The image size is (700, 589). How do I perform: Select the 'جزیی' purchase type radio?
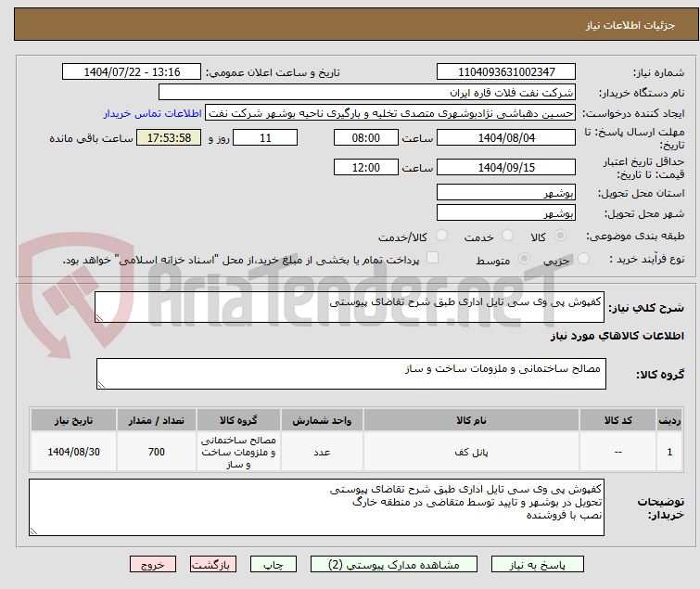(583, 259)
